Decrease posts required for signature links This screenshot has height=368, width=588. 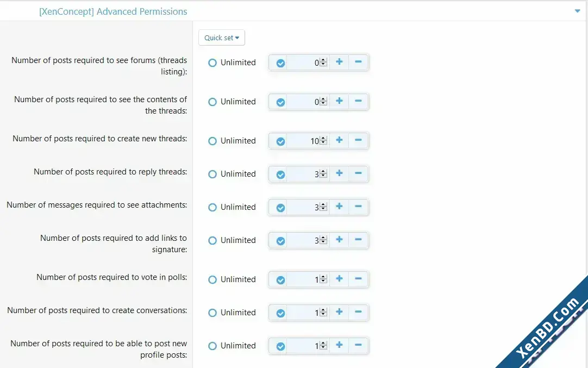[358, 240]
